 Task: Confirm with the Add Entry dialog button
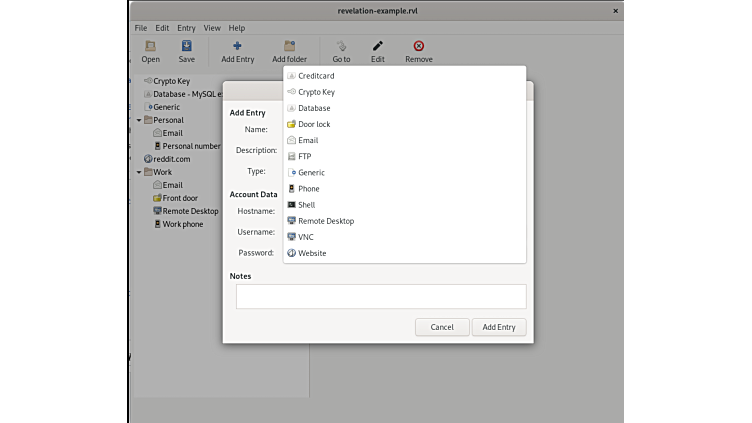[x=498, y=327]
